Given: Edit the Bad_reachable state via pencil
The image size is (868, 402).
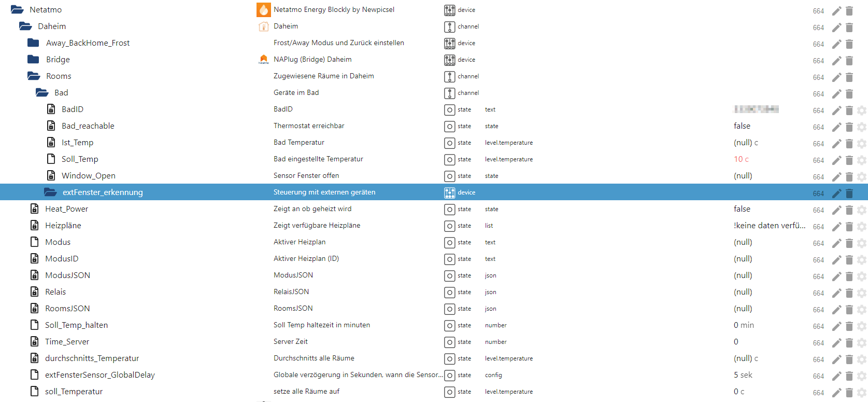Looking at the screenshot, I should tap(836, 127).
